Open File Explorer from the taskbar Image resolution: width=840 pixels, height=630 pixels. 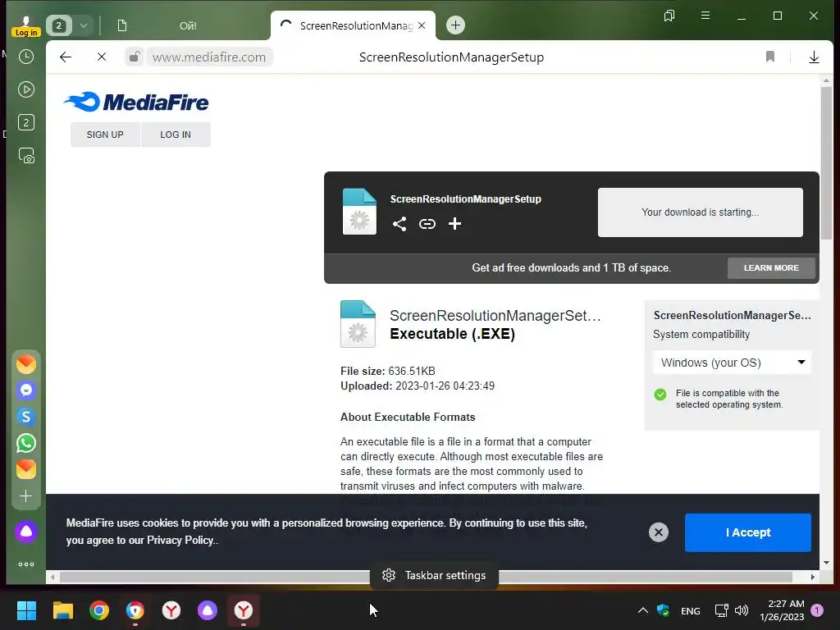62,610
